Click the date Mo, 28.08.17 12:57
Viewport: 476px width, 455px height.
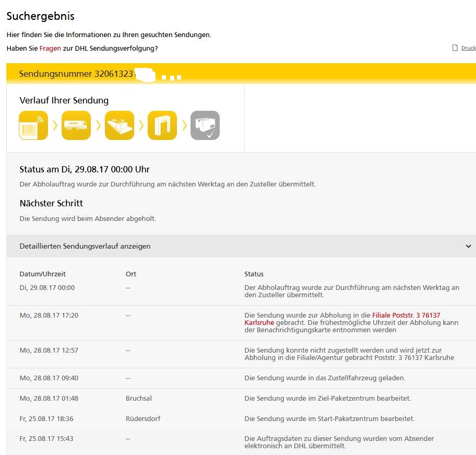coord(49,350)
